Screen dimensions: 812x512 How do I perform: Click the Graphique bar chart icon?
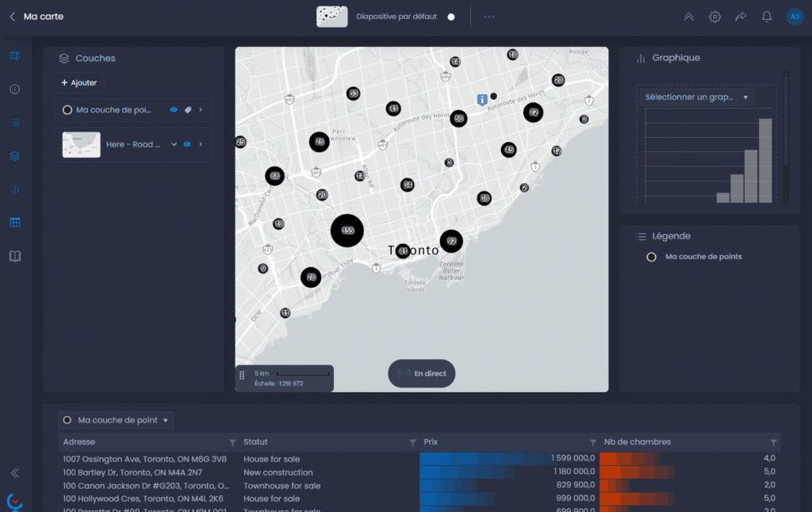tap(641, 58)
